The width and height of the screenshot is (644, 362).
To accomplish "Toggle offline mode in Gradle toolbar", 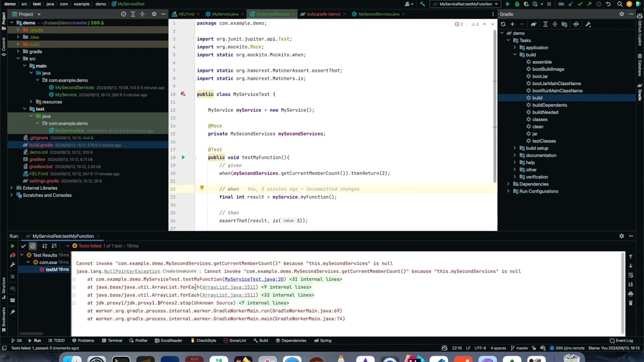I will pyautogui.click(x=576, y=24).
